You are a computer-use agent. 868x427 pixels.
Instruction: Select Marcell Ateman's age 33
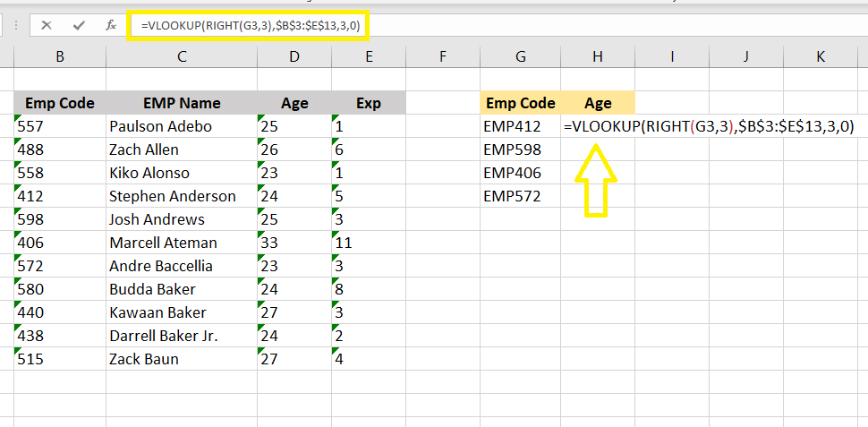click(294, 243)
